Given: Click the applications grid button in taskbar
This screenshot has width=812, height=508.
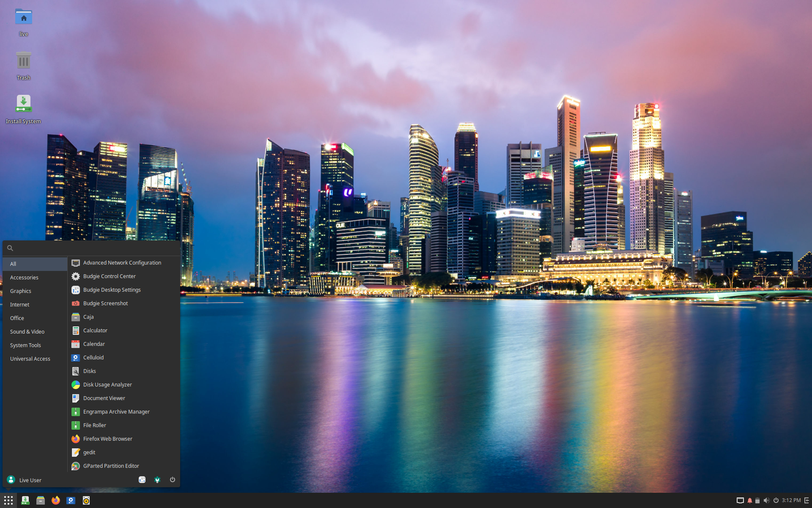Looking at the screenshot, I should click(8, 500).
